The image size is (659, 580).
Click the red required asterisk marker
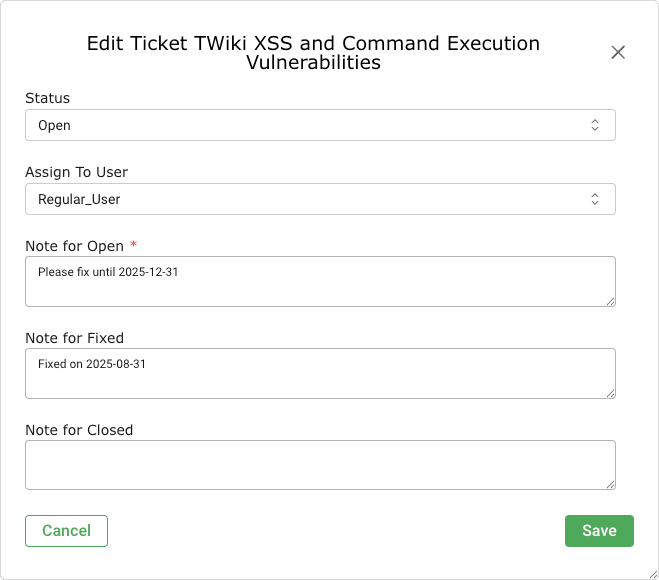pos(134,246)
